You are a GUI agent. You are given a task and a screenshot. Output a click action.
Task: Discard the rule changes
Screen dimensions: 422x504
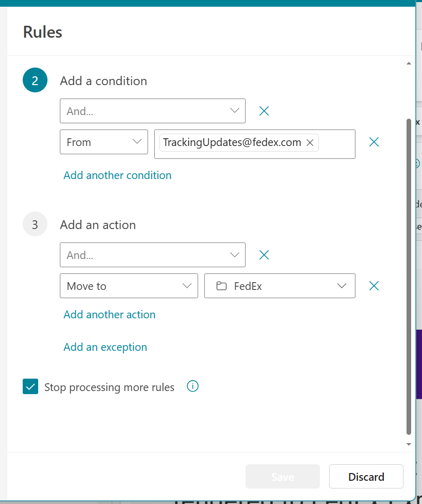pos(366,476)
